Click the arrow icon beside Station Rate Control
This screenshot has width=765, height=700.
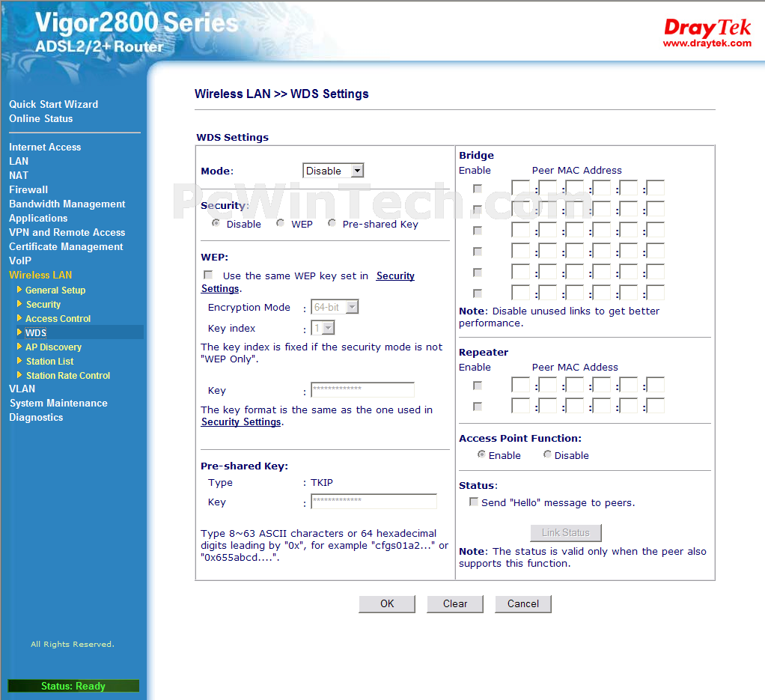pyautogui.click(x=19, y=375)
